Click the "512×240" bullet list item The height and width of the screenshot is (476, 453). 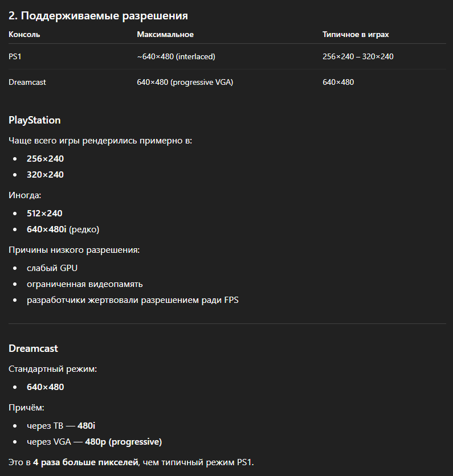[44, 214]
